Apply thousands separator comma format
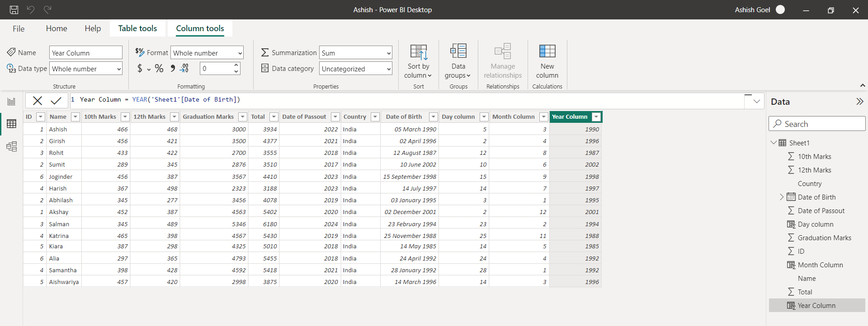 tap(173, 69)
